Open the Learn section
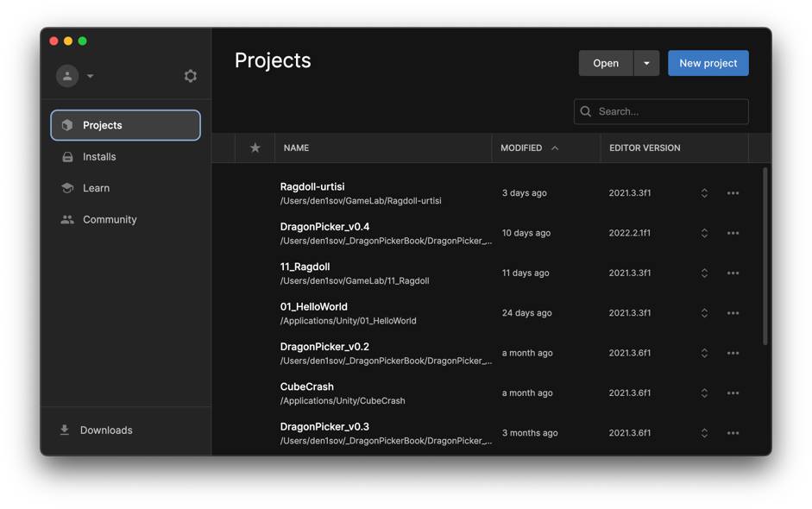The height and width of the screenshot is (509, 812). [125, 188]
